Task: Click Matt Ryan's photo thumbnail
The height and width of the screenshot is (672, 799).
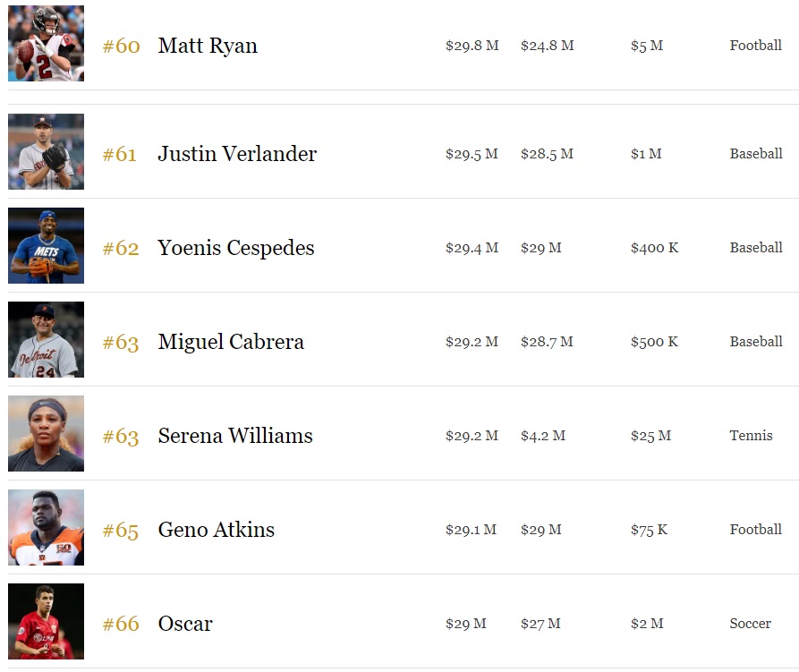Action: point(46,44)
